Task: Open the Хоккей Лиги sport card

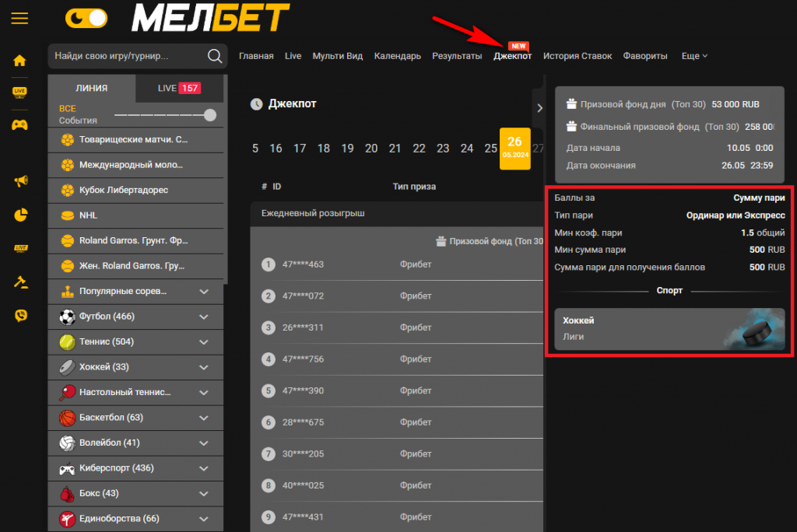Action: pyautogui.click(x=669, y=329)
